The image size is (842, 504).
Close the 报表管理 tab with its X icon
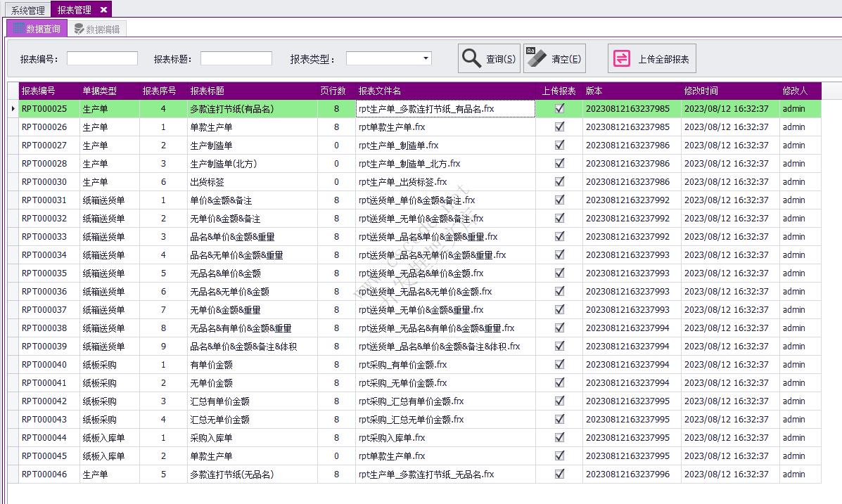[x=104, y=10]
